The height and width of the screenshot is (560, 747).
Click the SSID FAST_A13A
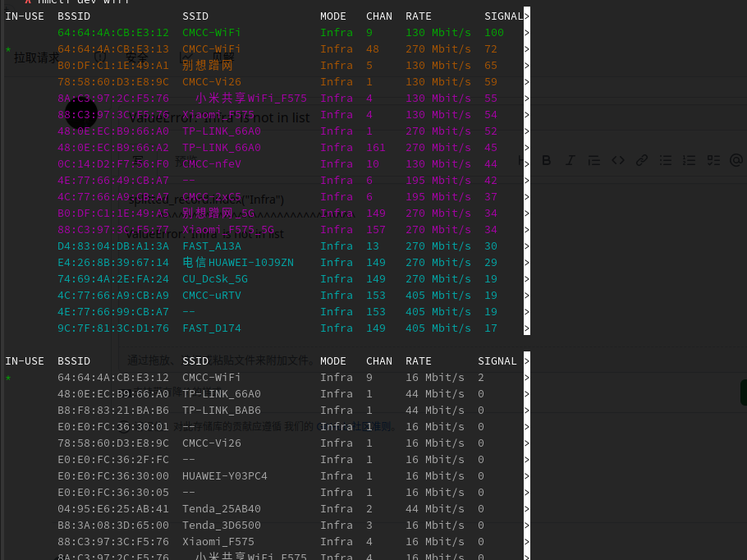[212, 246]
